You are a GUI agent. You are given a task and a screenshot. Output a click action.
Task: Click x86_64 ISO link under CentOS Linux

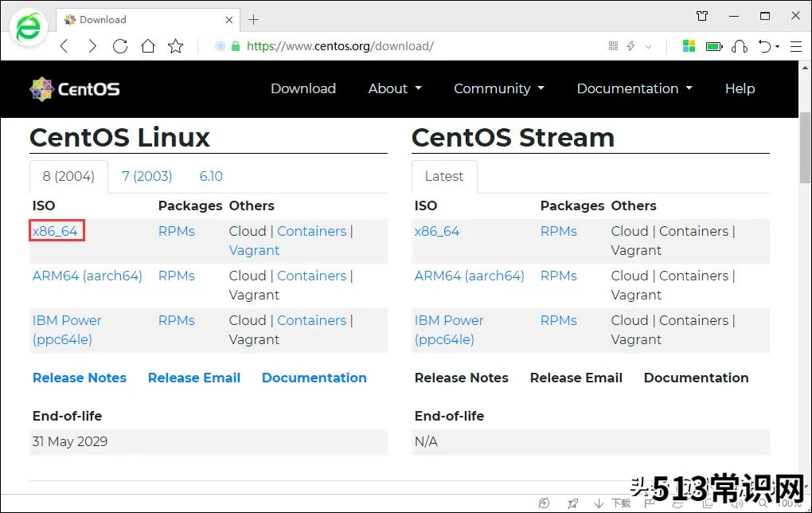(x=55, y=231)
